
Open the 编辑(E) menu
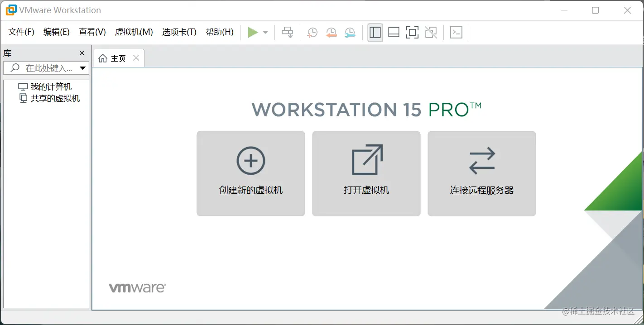pos(57,32)
